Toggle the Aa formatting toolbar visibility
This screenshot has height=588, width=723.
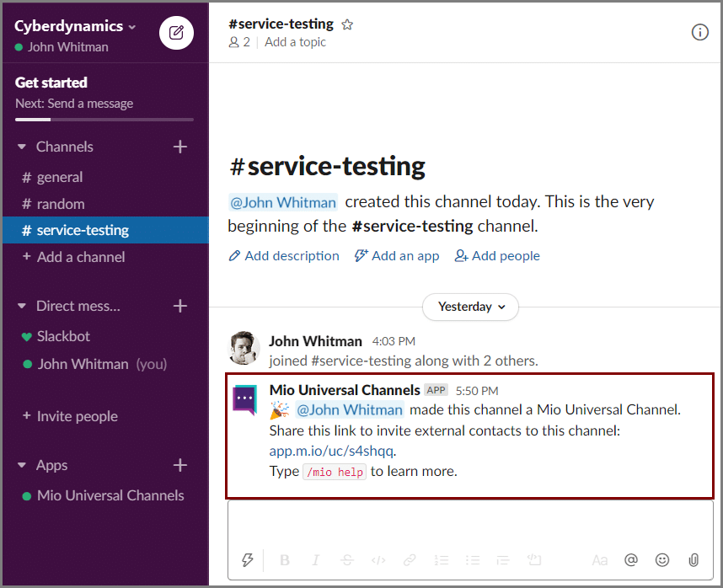[x=599, y=560]
